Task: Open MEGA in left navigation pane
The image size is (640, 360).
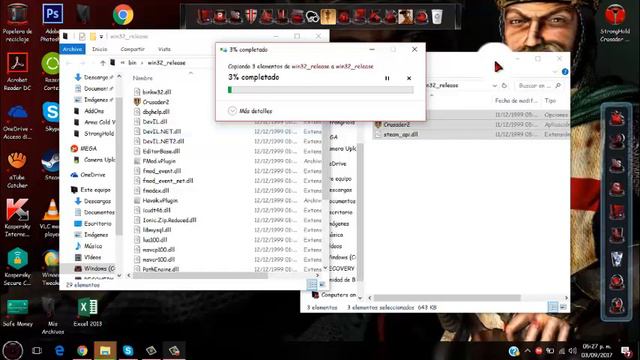Action: 88,149
